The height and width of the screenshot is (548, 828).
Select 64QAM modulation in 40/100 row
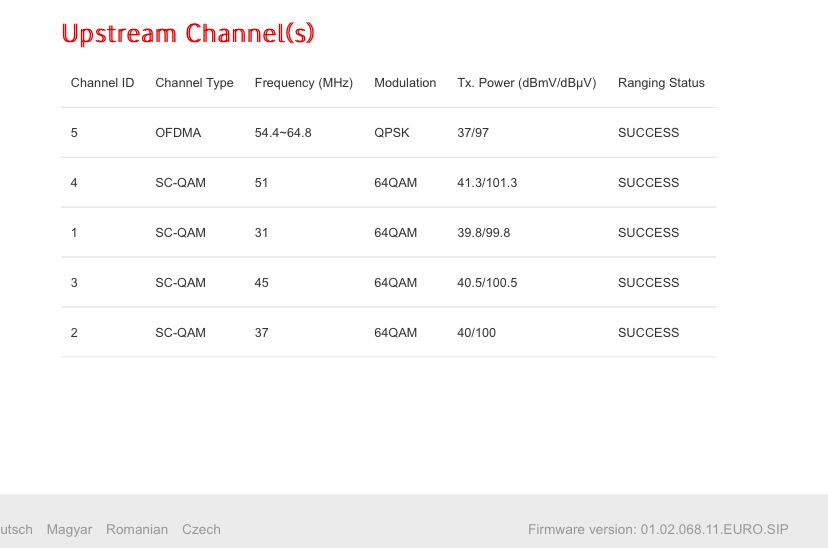(396, 333)
